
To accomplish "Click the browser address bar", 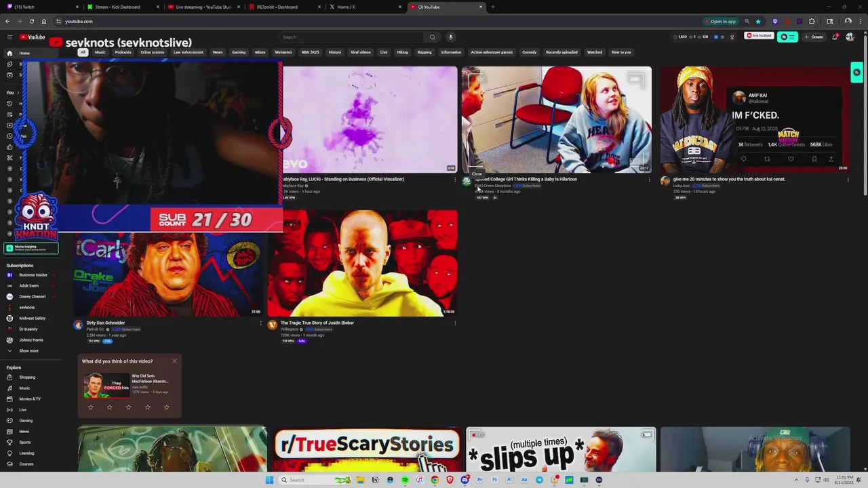I will [380, 21].
